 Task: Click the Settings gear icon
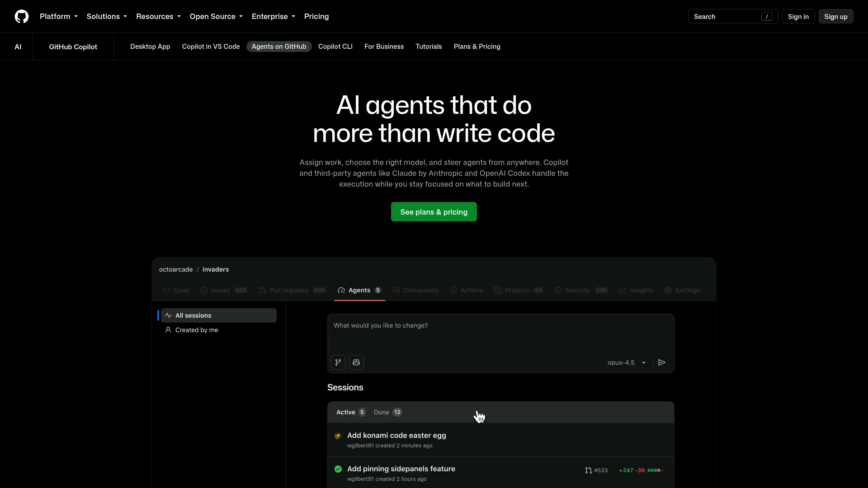click(668, 290)
